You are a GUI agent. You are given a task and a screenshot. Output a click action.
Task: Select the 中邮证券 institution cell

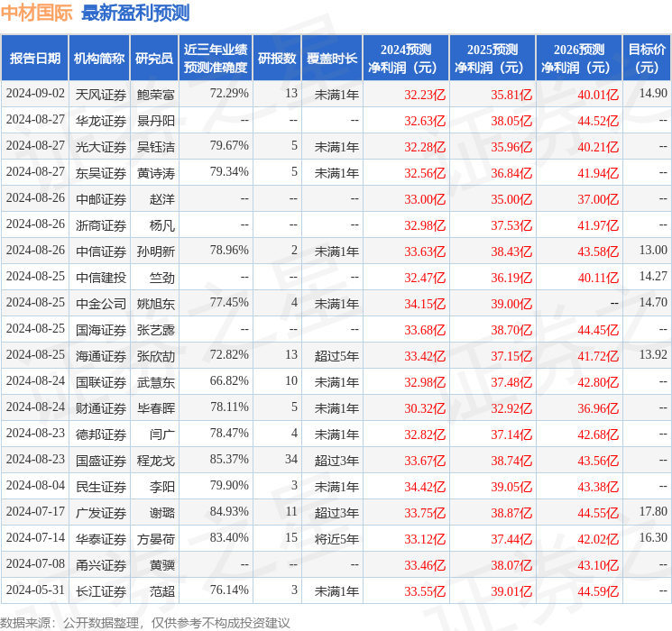tap(101, 199)
